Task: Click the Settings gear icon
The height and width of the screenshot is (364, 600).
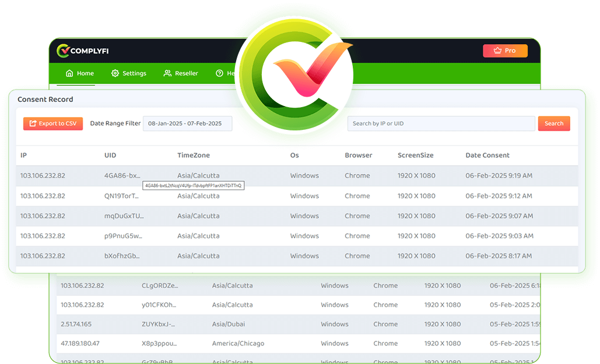Action: point(115,73)
